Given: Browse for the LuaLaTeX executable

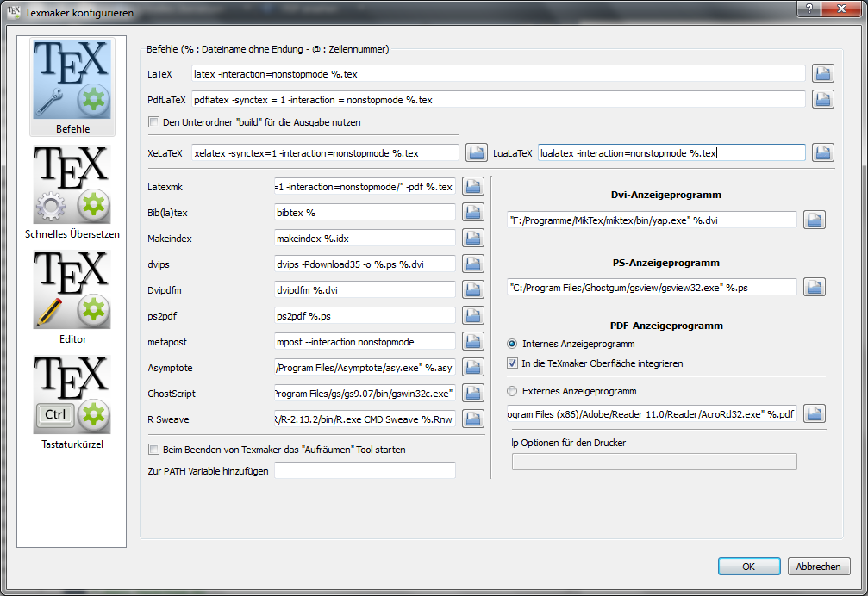Looking at the screenshot, I should (x=822, y=152).
